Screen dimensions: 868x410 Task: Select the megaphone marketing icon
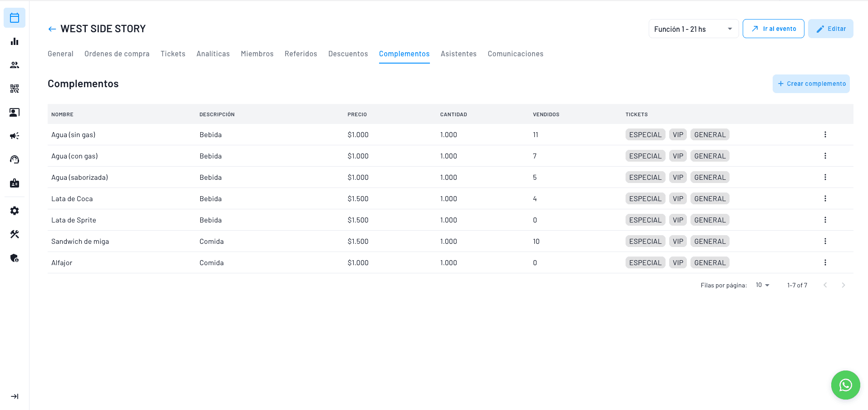tap(15, 136)
